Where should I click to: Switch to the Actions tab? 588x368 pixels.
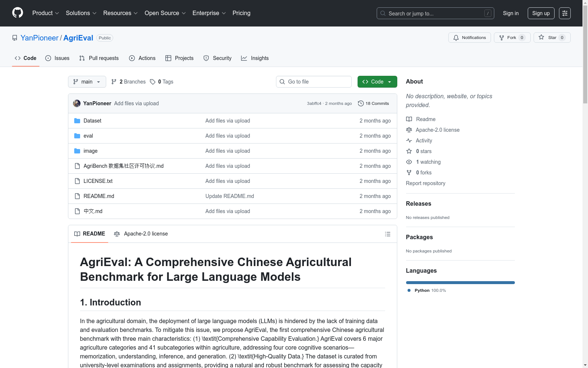(x=142, y=58)
